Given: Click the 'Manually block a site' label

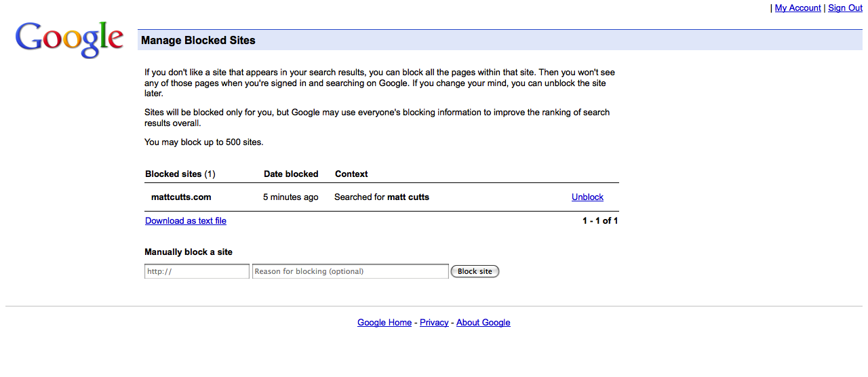Looking at the screenshot, I should tap(189, 252).
